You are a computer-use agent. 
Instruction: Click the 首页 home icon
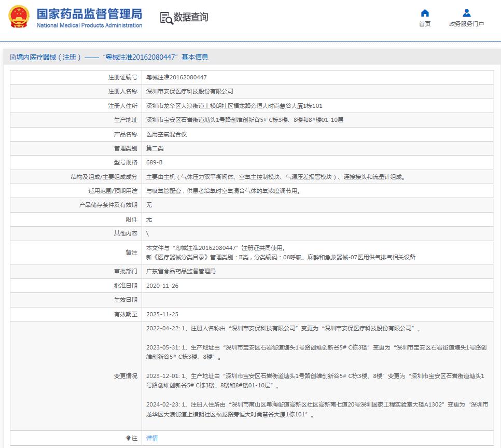(x=425, y=13)
